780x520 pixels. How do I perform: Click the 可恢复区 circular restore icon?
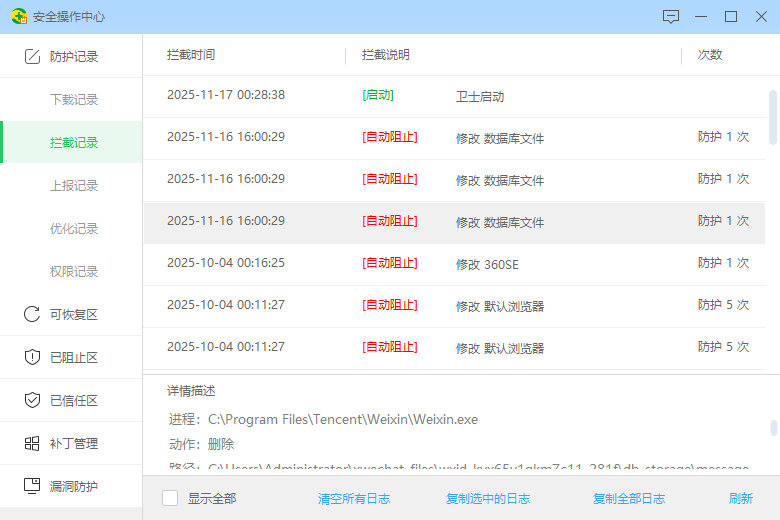(x=32, y=314)
